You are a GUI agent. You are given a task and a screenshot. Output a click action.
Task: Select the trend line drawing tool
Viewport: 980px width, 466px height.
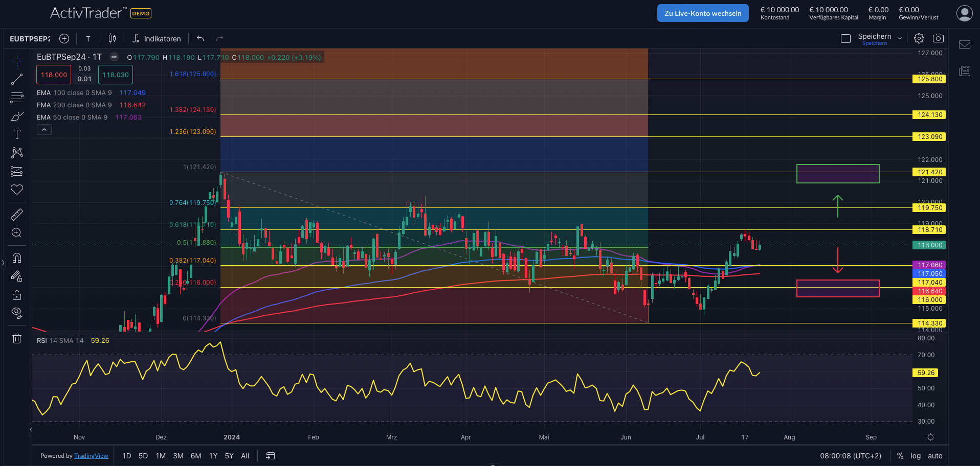click(17, 79)
